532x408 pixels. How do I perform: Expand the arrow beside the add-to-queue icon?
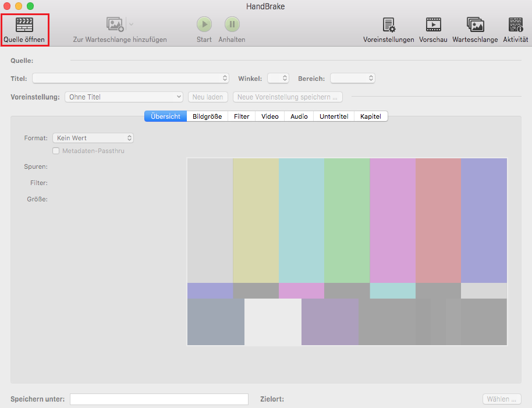pyautogui.click(x=131, y=24)
